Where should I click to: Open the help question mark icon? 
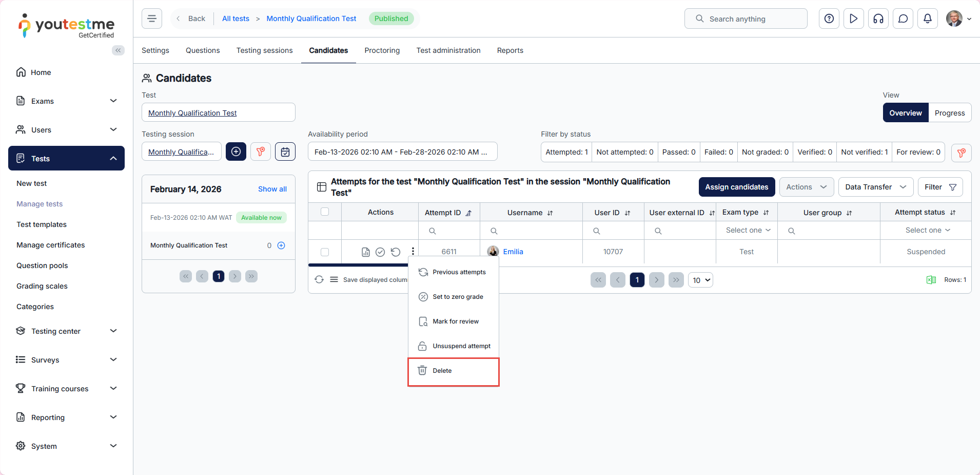(x=829, y=18)
